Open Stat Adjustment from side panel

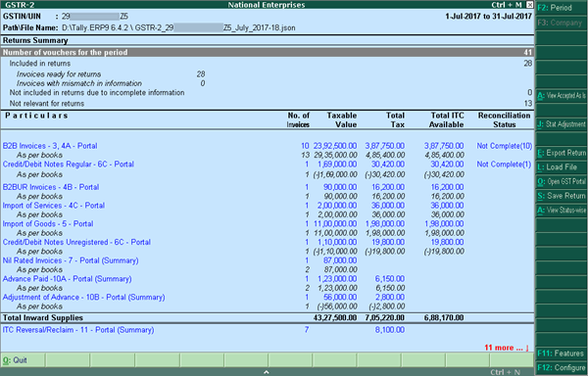(x=562, y=124)
